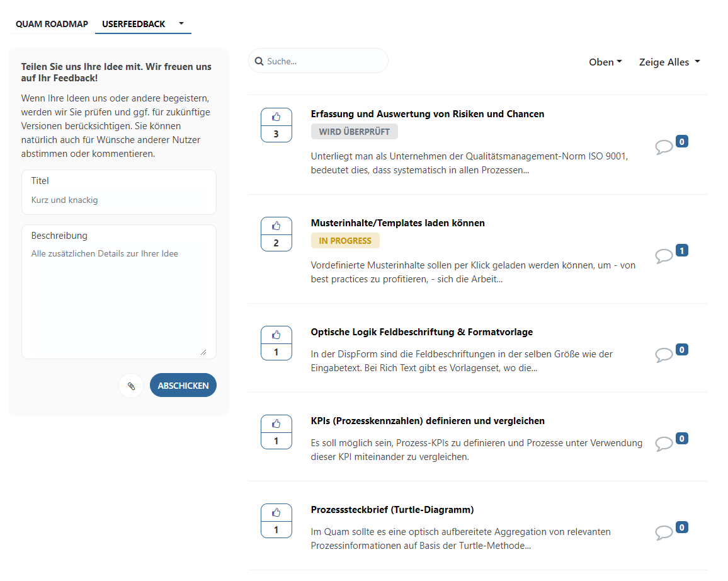Thumbs-up the Prozesssteckbrief Turtle-Diagramm idea

coord(276,513)
